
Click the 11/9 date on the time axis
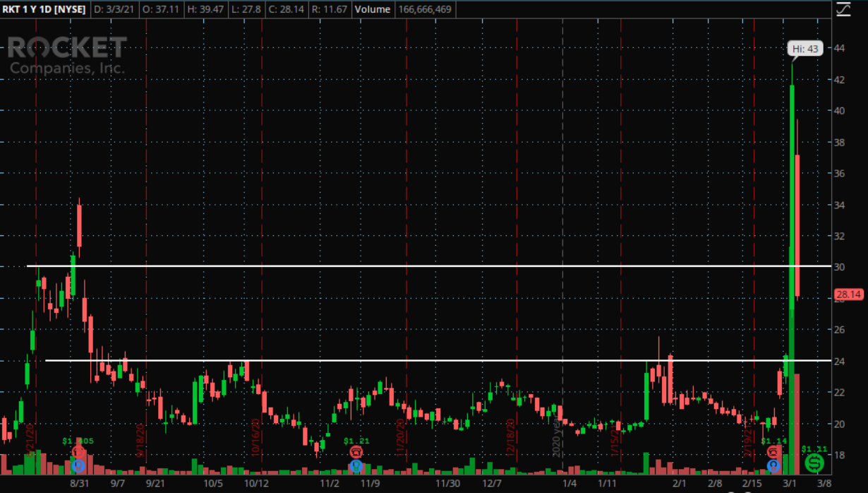370,483
